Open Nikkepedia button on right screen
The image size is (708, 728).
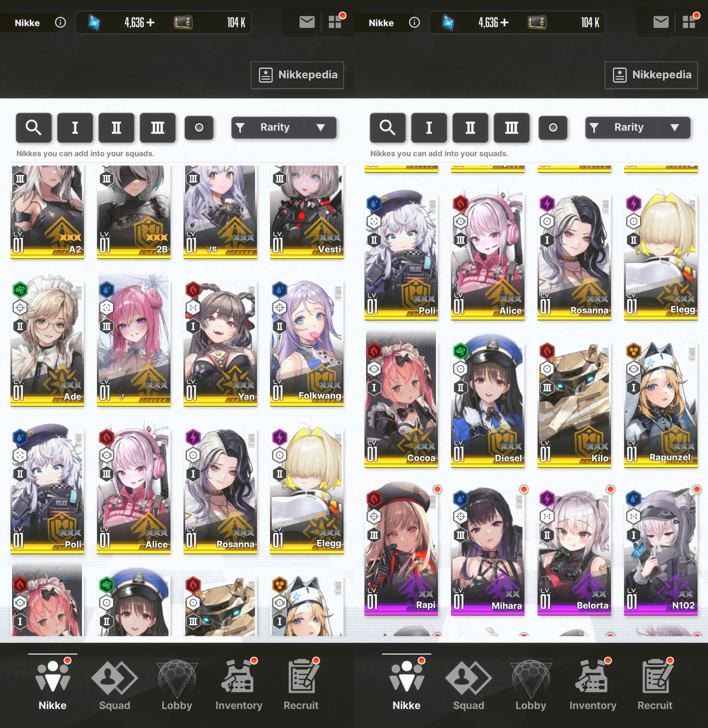pyautogui.click(x=651, y=75)
